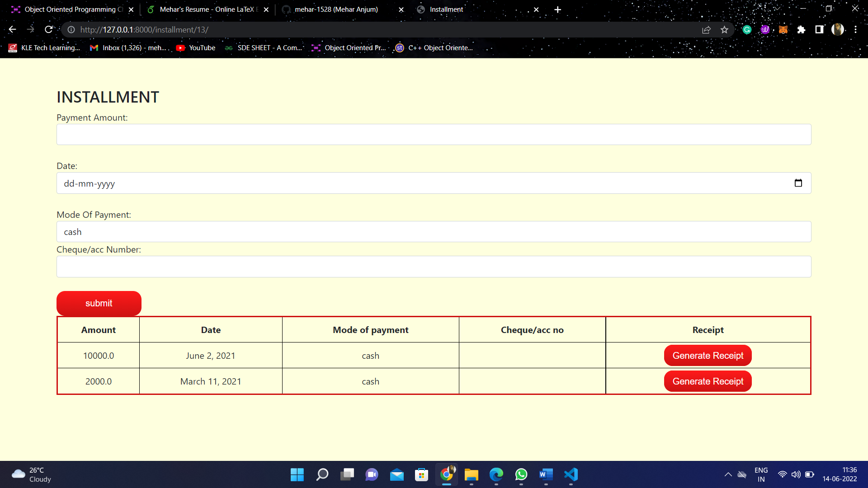Open the Wordtune extension
Image resolution: width=868 pixels, height=488 pixels.
coord(765,29)
